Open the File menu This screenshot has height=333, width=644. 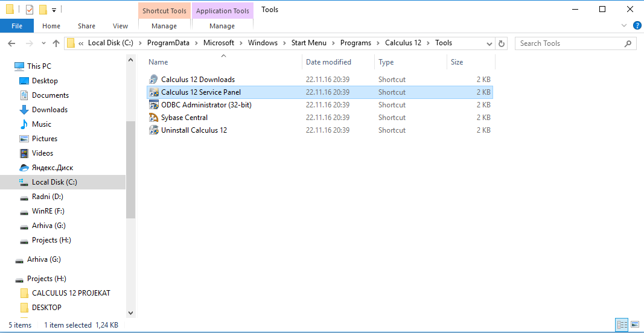[17, 26]
